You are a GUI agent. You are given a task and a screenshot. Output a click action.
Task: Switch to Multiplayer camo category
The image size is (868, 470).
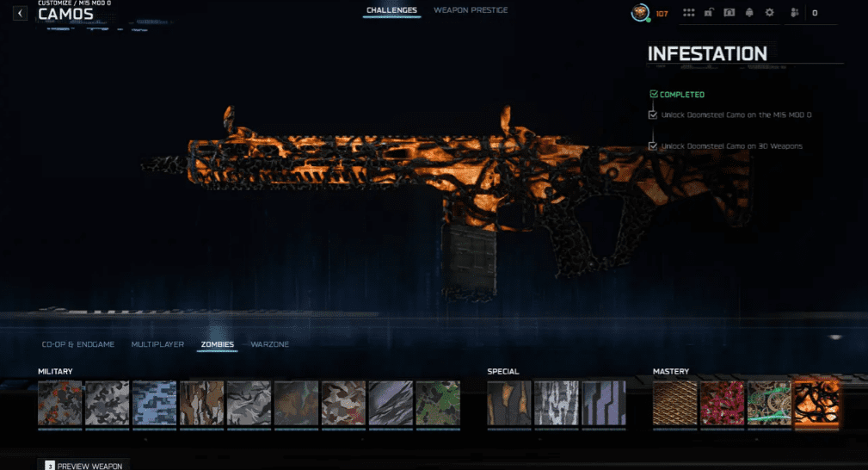pyautogui.click(x=157, y=344)
